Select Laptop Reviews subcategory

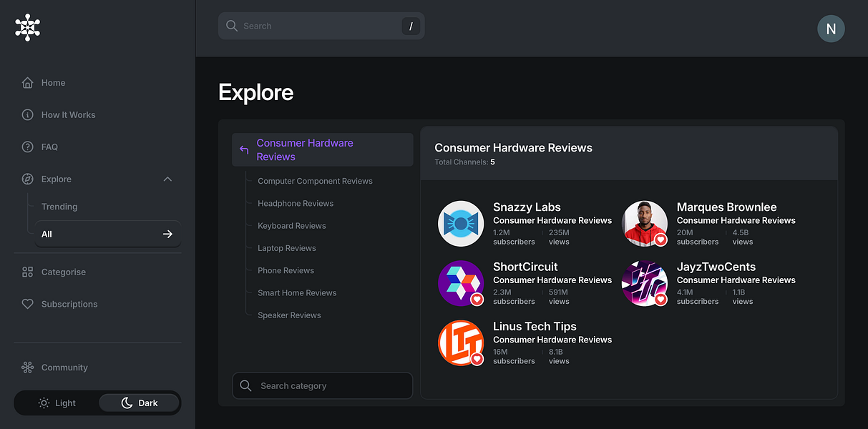click(287, 249)
